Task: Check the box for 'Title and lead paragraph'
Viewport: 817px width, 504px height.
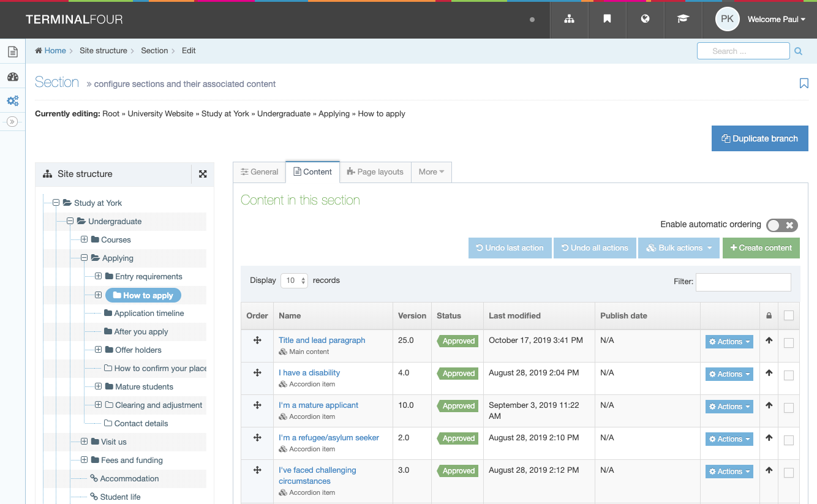Action: 789,343
